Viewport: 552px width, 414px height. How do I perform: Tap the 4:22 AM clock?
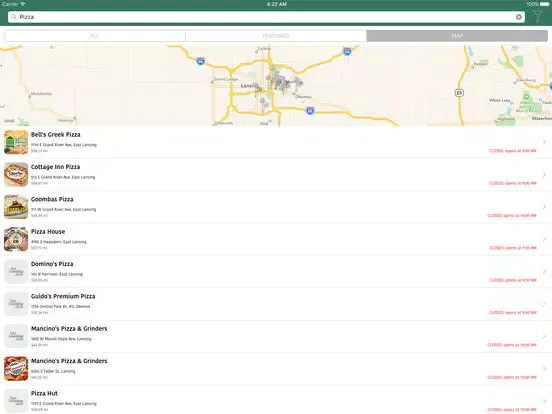(276, 4)
